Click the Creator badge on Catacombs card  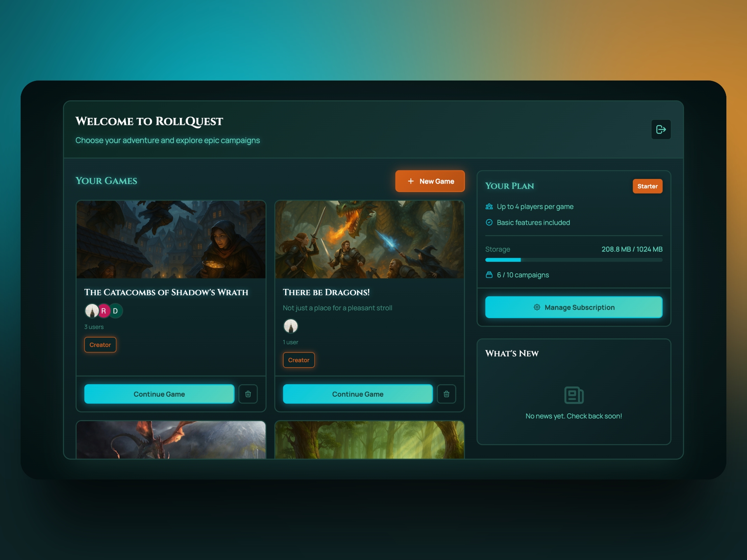(100, 345)
